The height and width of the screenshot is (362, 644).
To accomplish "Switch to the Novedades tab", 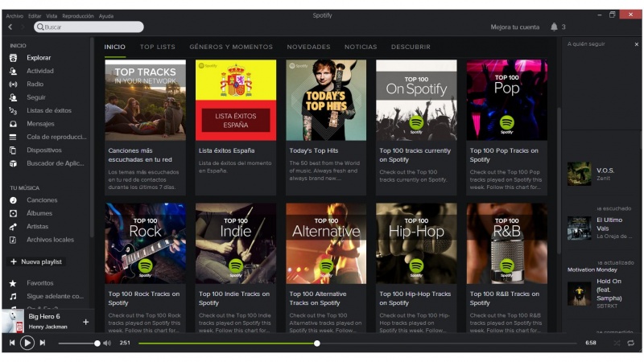I will pos(308,47).
